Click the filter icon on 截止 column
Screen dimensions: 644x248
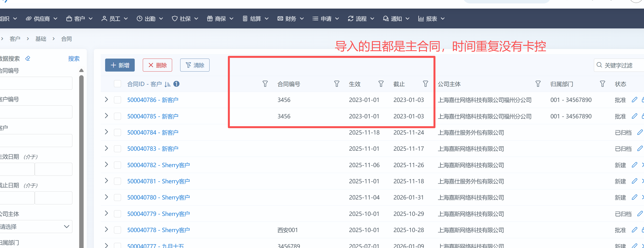425,84
